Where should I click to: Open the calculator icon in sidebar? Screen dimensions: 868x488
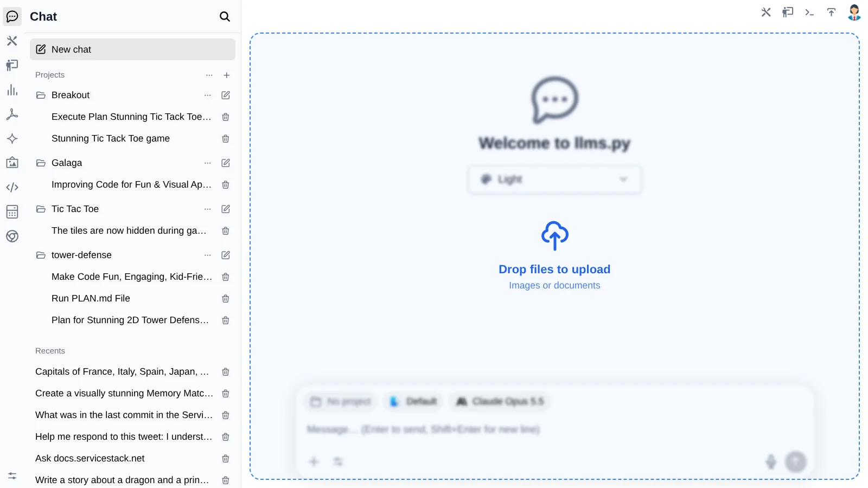click(12, 211)
